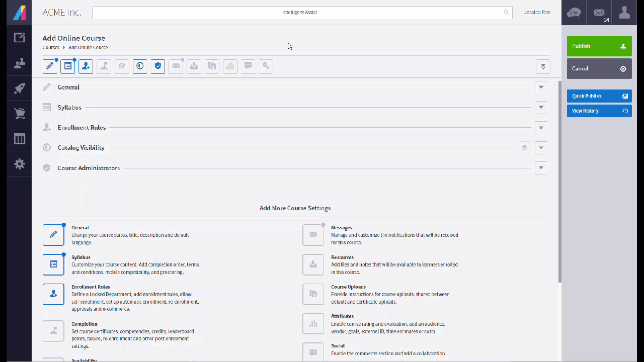This screenshot has height=362, width=644.
Task: Open the user profile icon in header
Action: pyautogui.click(x=624, y=13)
